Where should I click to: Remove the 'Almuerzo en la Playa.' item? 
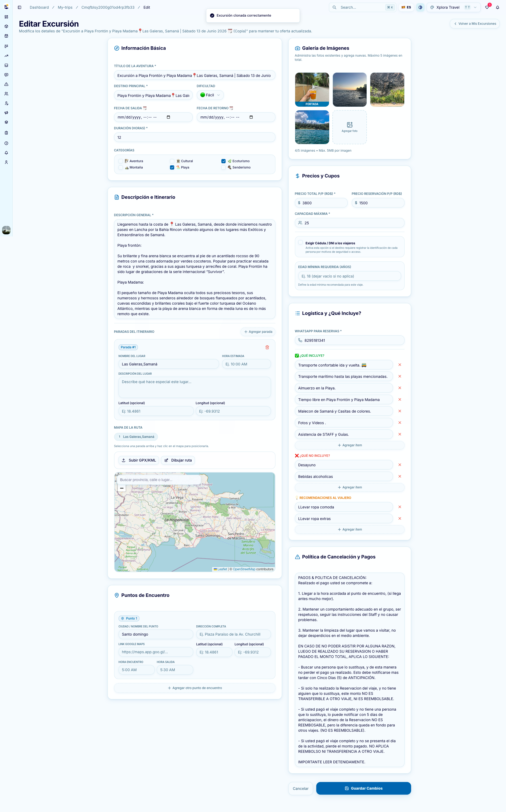pyautogui.click(x=400, y=388)
